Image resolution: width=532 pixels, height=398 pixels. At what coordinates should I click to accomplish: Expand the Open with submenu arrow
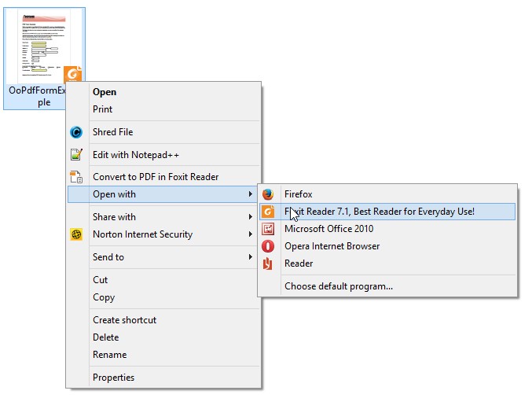click(251, 194)
